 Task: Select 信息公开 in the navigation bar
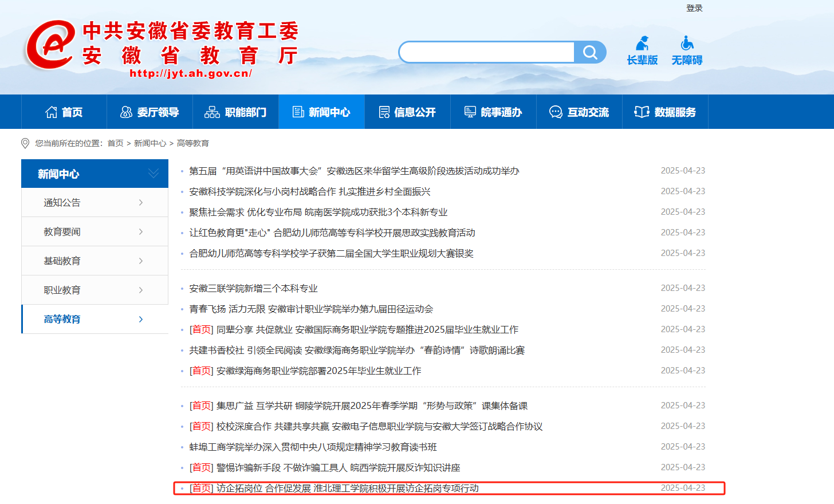[x=408, y=112]
